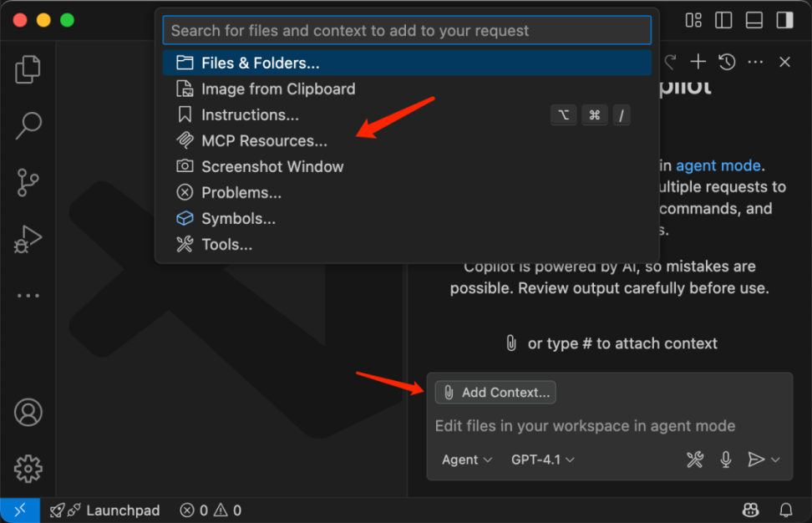
Task: Toggle the primary side bar layout button
Action: click(723, 19)
